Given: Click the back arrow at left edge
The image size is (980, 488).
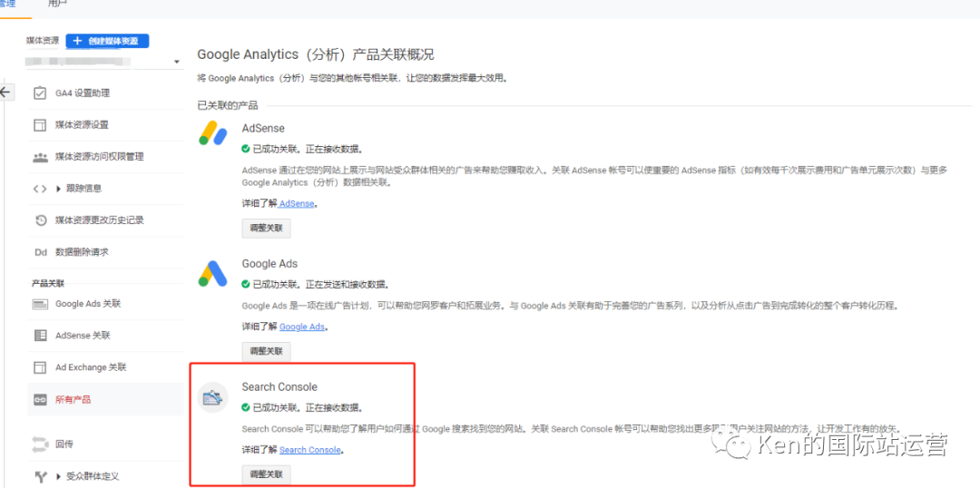Looking at the screenshot, I should click(5, 93).
